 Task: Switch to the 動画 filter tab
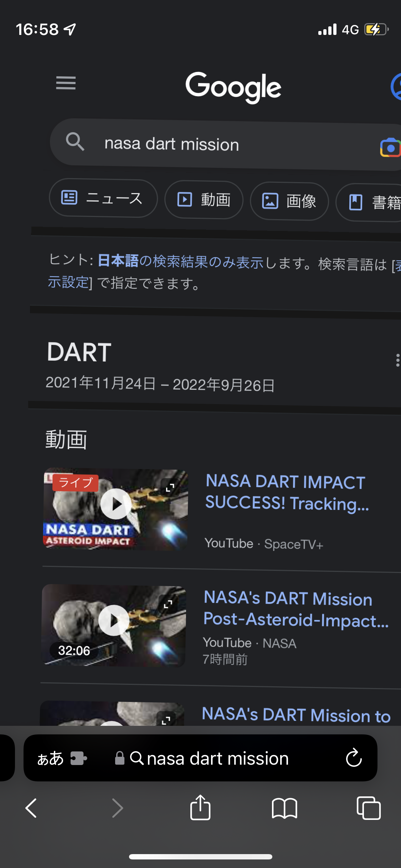(204, 200)
